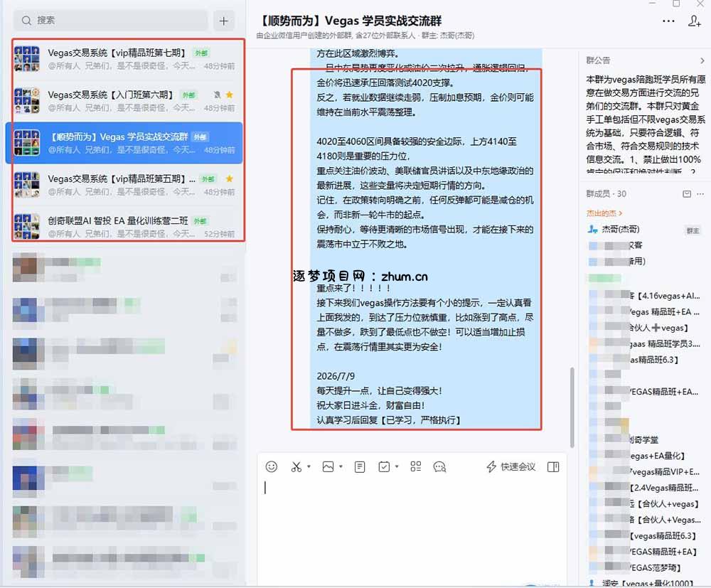Open the apps grid icon in the toolbar
711x588 pixels.
pos(415,466)
